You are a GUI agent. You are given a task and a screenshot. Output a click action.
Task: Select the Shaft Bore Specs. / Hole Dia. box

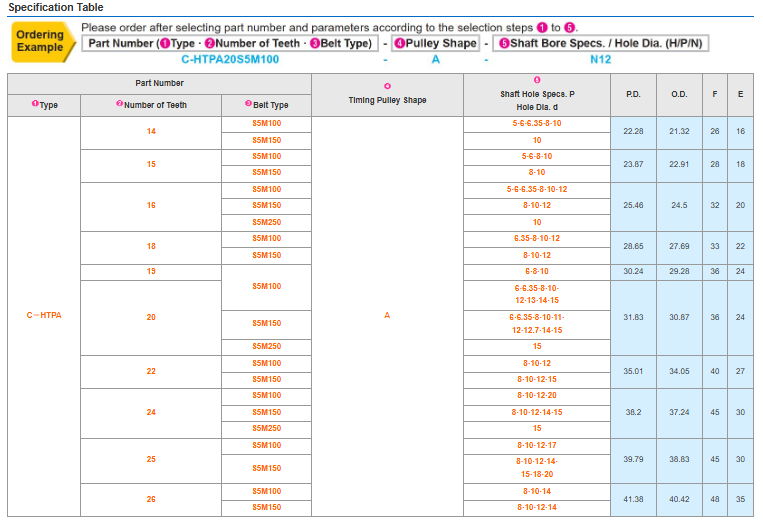[x=600, y=43]
